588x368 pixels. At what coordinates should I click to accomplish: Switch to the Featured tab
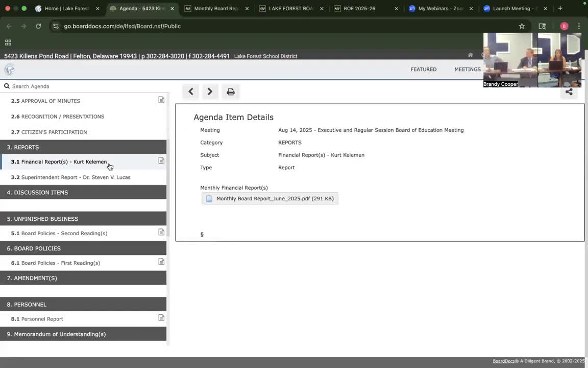point(423,70)
